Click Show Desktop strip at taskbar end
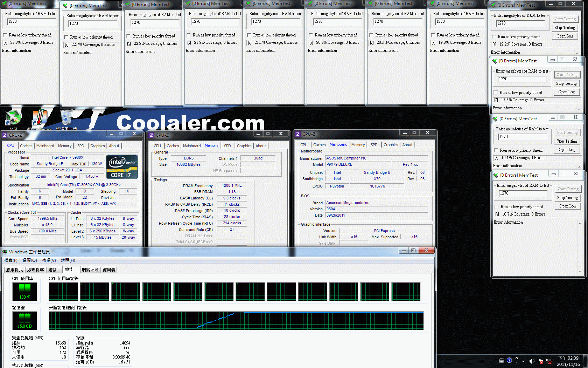Image resolution: width=588 pixels, height=368 pixels. (x=586, y=361)
